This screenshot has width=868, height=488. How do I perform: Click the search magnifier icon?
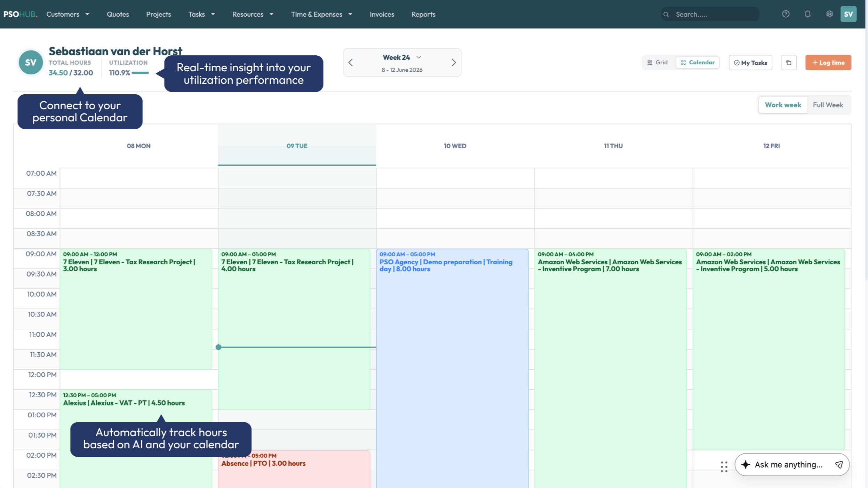(666, 14)
